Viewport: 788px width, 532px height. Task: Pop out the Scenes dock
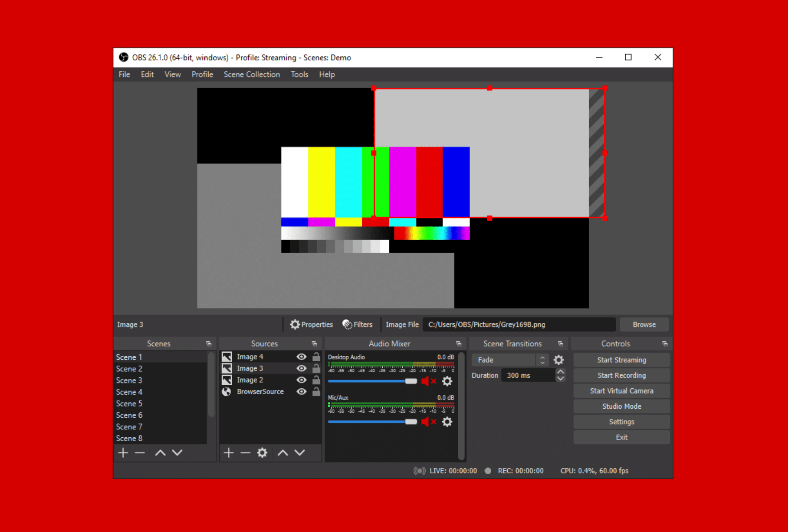point(209,344)
